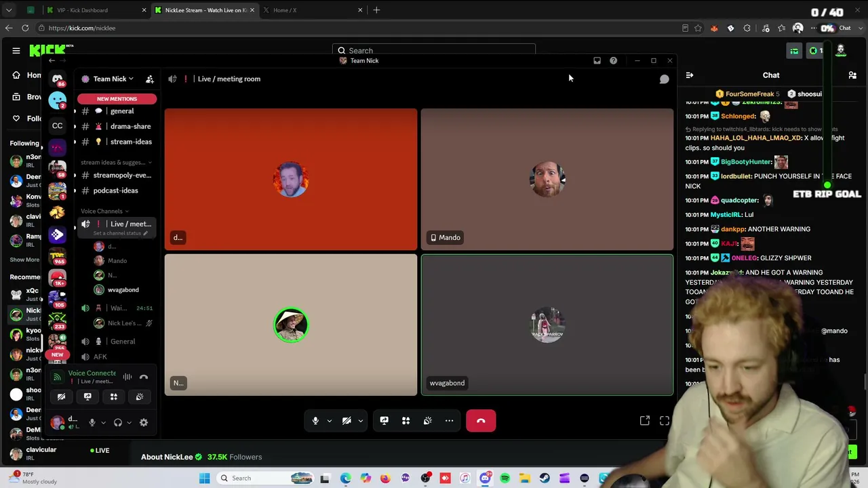Open the streamopoly-events channel

point(117,175)
